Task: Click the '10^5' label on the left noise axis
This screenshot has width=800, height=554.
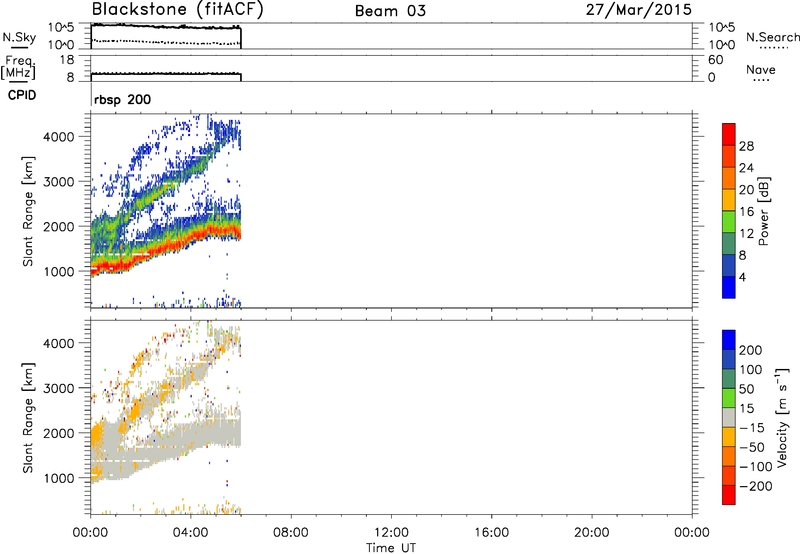Action: click(61, 28)
